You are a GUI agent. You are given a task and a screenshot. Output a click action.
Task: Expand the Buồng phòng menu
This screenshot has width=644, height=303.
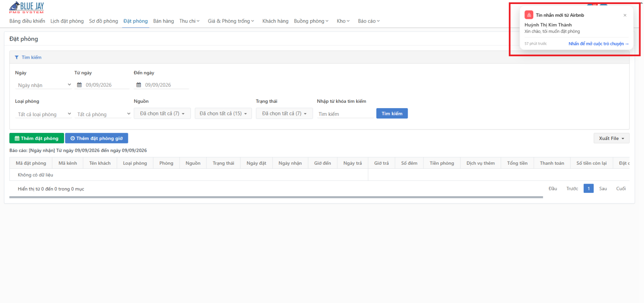click(311, 21)
